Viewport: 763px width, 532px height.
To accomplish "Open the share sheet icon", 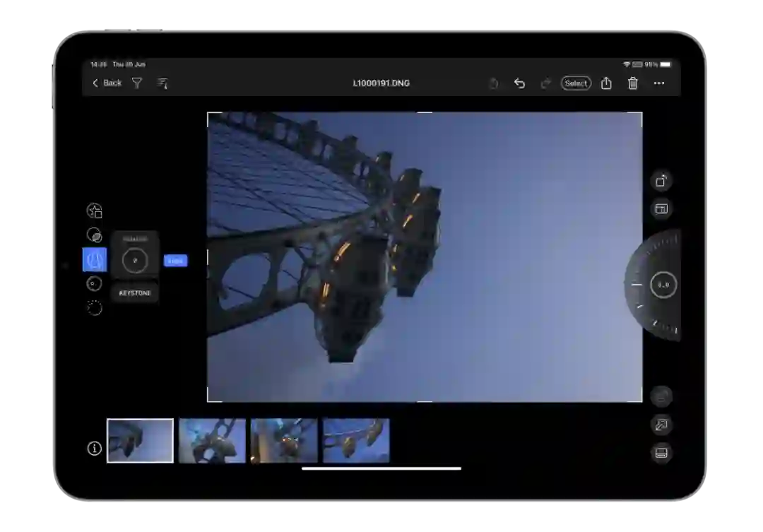I will (606, 83).
